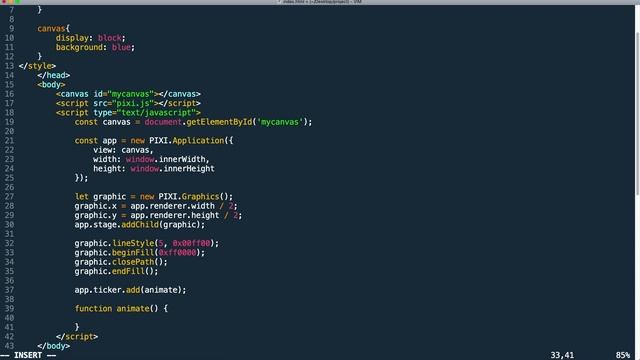640x360 pixels.
Task: Click "app.ticker" on line 37
Action: 98,290
